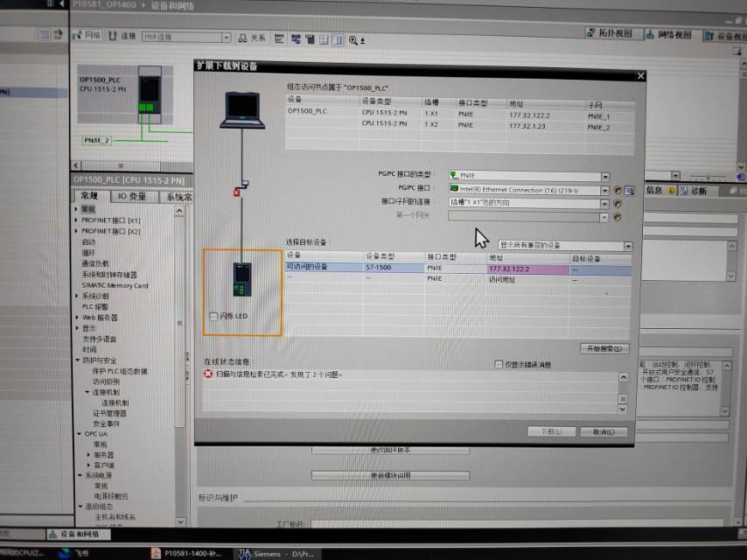Screen dimensions: 747x560
Task: Click the S7-1500 target device image in dialog
Action: pyautogui.click(x=242, y=279)
